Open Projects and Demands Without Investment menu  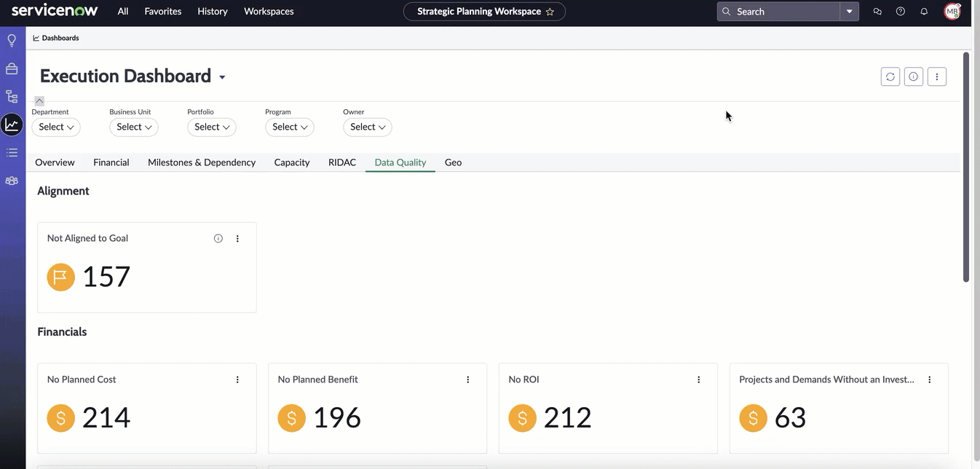(x=930, y=379)
